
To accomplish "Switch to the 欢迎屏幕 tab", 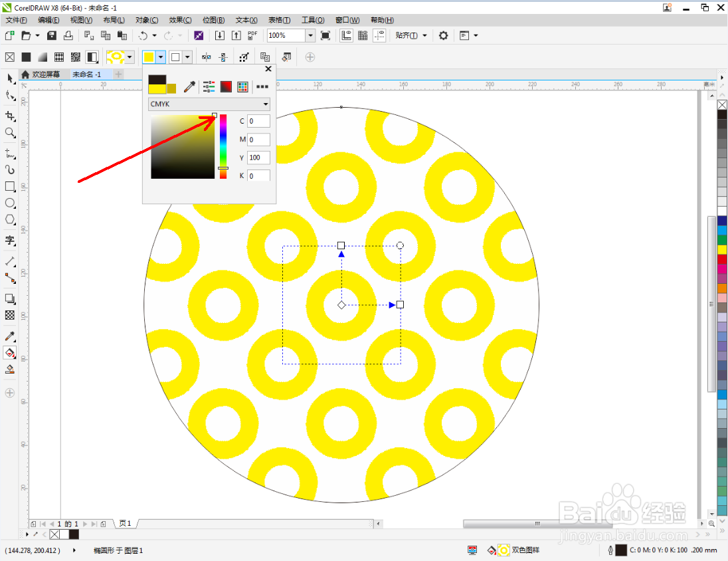I will click(x=41, y=74).
